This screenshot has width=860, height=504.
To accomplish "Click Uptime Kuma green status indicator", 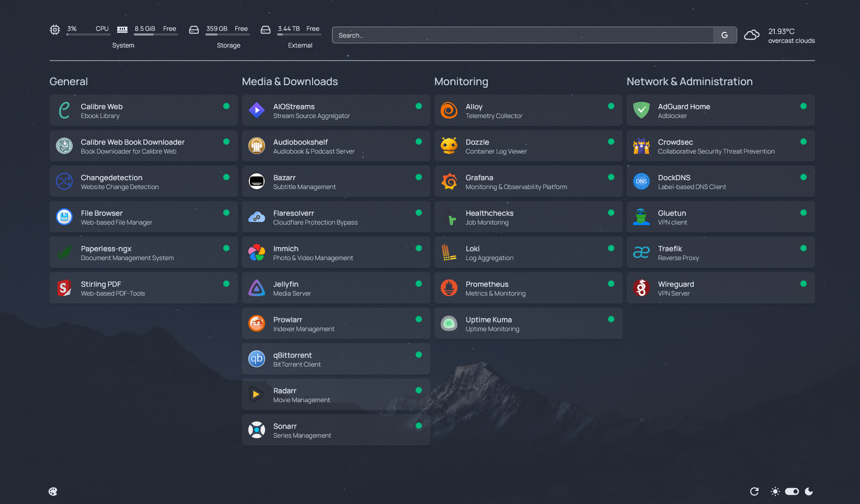I will [611, 319].
